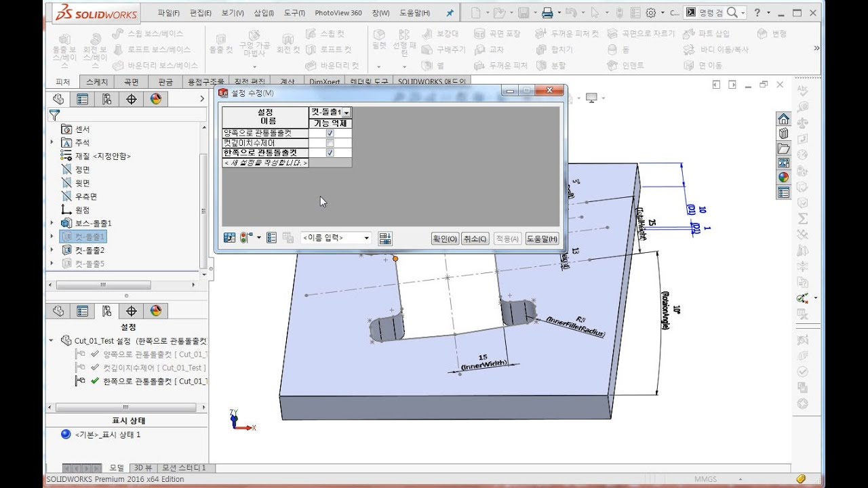Click the Print icon in the top toolbar
The width and height of the screenshot is (868, 488).
(x=548, y=13)
